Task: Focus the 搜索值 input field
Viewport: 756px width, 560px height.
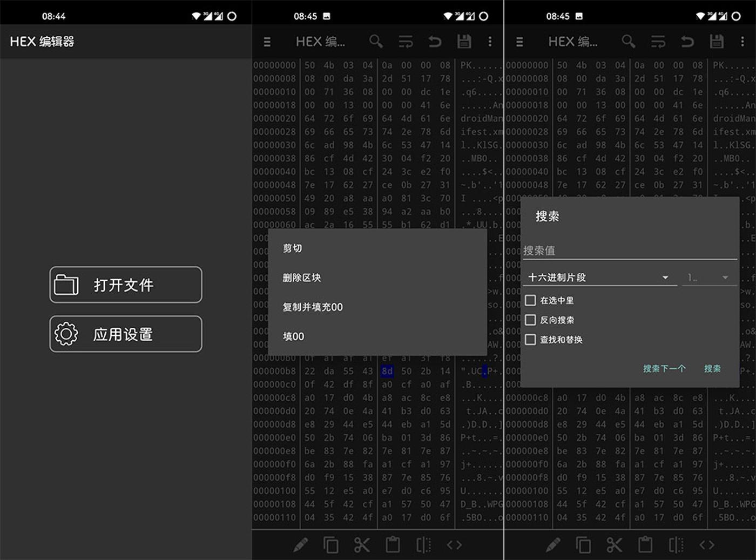Action: tap(629, 251)
